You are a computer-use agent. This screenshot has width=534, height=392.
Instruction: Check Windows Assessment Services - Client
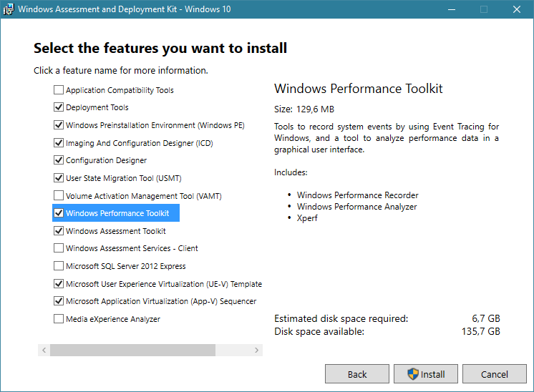[59, 248]
